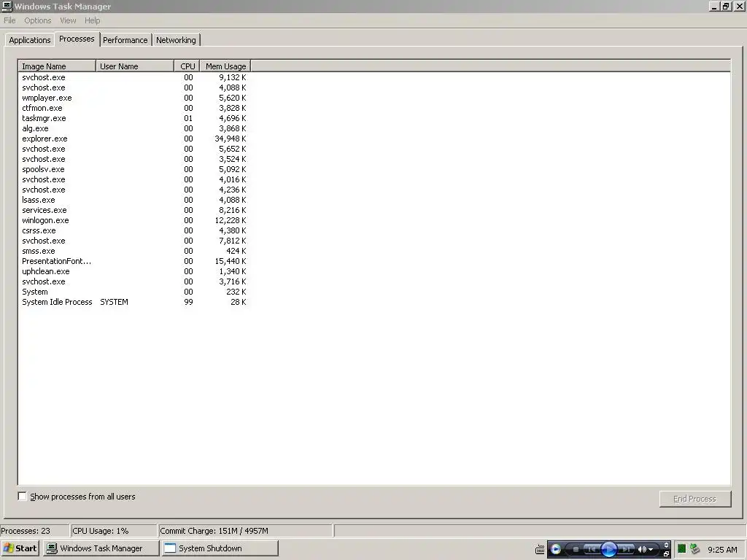Select the Processes tab
Screen dimensions: 747x560
pos(77,39)
